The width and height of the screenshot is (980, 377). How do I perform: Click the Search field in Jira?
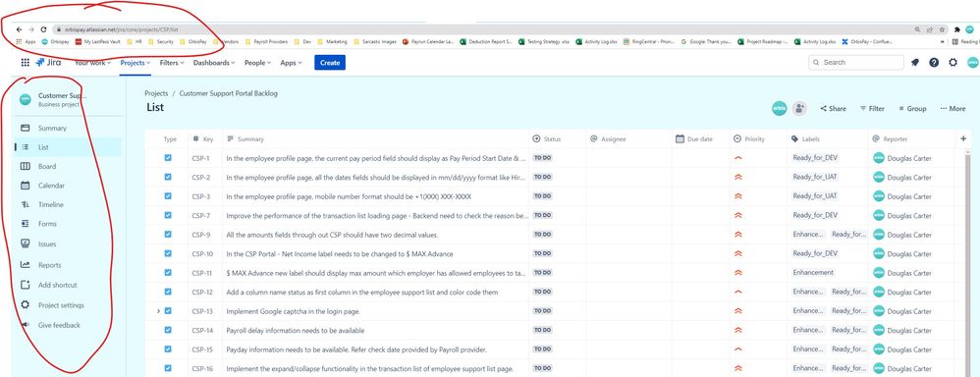[856, 63]
